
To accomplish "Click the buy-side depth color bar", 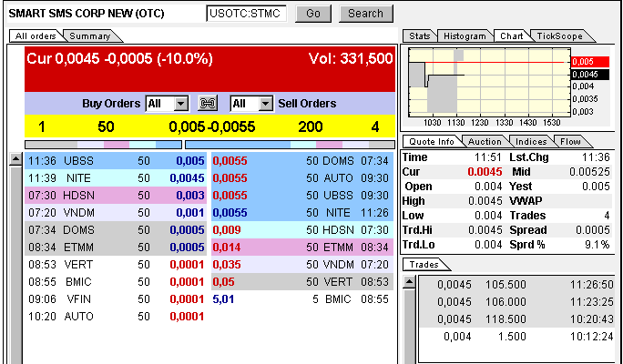I will coord(103,145).
